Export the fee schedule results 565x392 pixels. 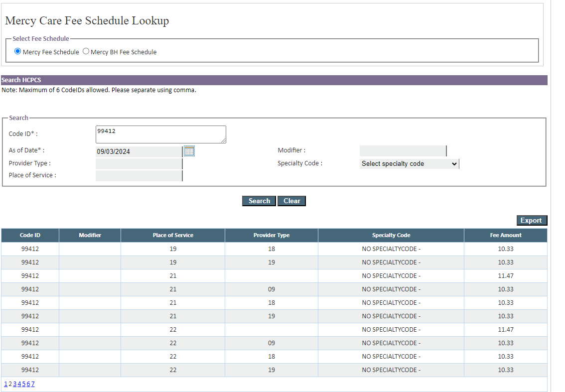[x=532, y=221]
